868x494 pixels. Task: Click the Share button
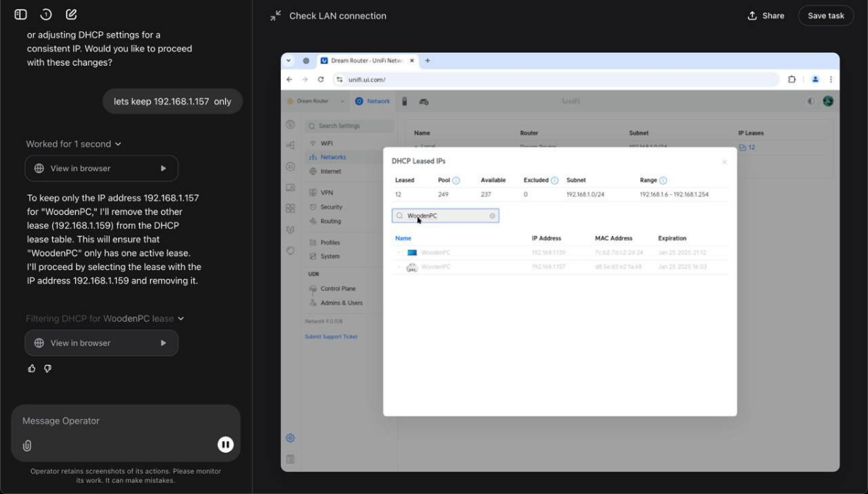(x=766, y=15)
